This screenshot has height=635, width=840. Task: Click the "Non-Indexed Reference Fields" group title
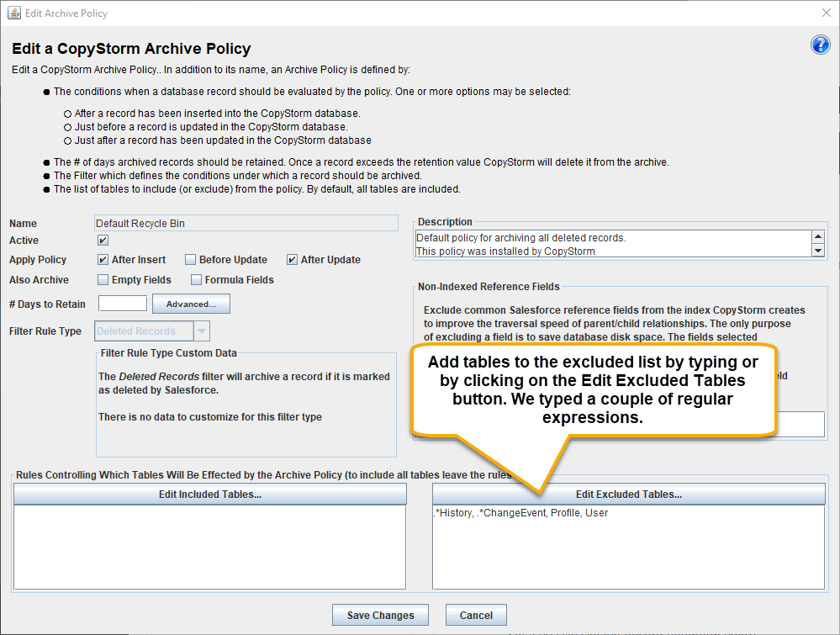pyautogui.click(x=489, y=287)
